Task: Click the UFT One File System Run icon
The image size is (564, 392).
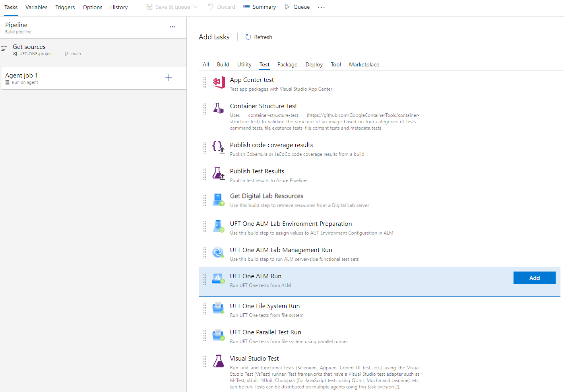Action: 218,309
